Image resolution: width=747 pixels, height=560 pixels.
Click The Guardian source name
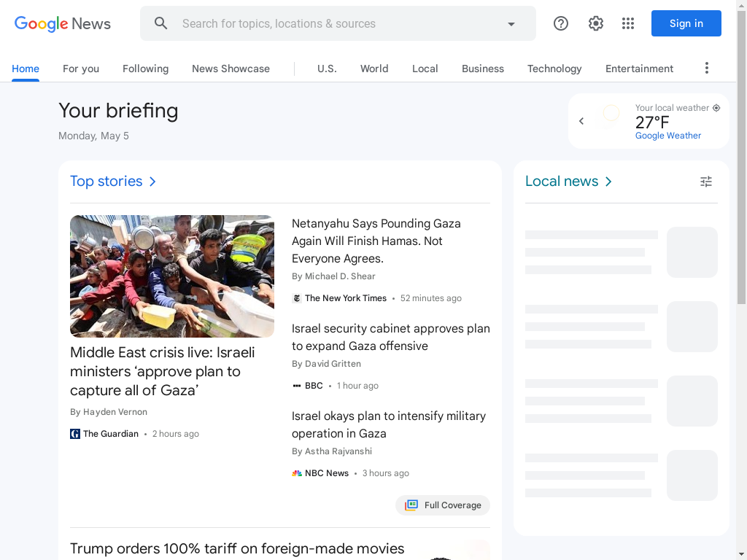(111, 434)
